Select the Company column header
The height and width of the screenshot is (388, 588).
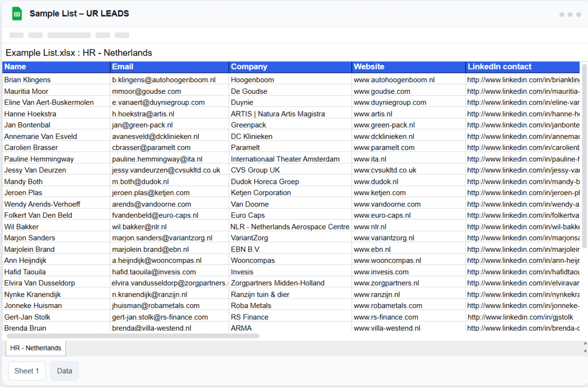pyautogui.click(x=290, y=67)
